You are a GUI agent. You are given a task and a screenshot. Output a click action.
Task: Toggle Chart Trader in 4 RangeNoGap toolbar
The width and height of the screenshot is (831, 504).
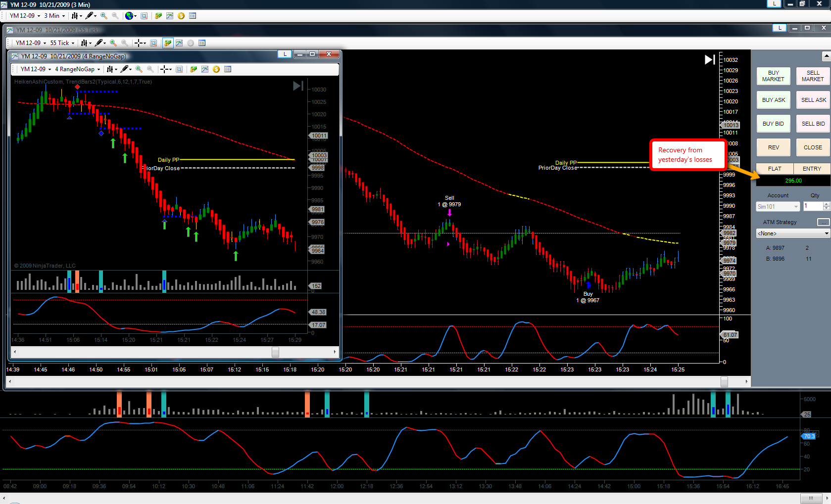tap(194, 69)
